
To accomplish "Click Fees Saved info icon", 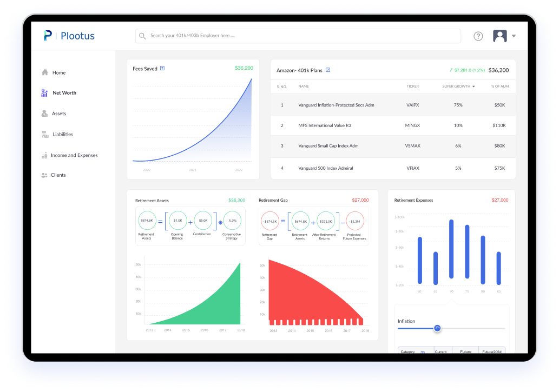I will pyautogui.click(x=162, y=69).
